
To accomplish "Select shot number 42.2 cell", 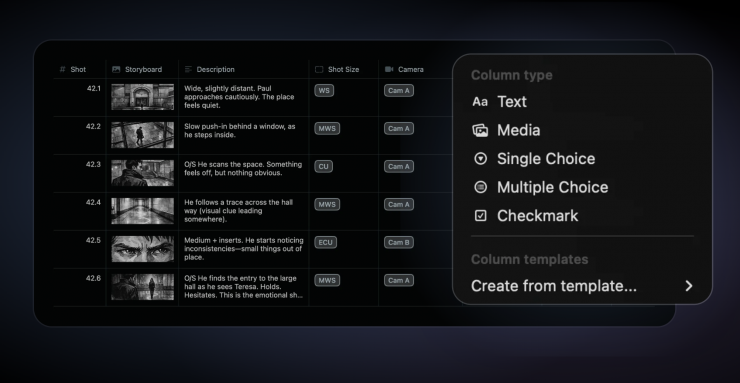I will click(80, 135).
